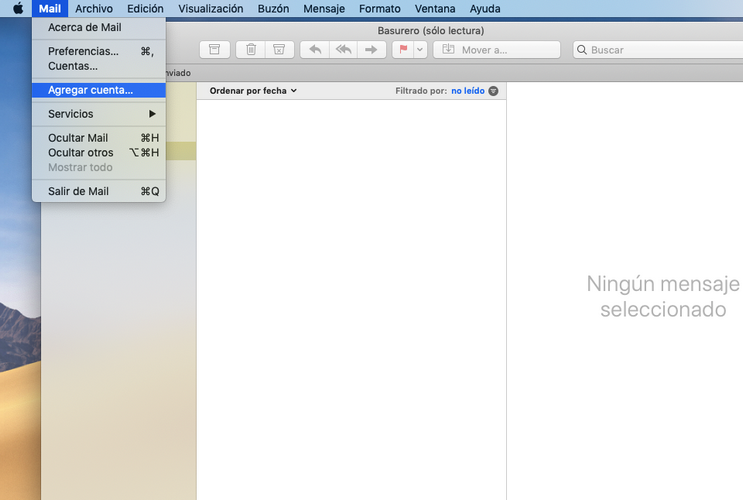Choose Ocultar Mail menu item

pos(99,138)
